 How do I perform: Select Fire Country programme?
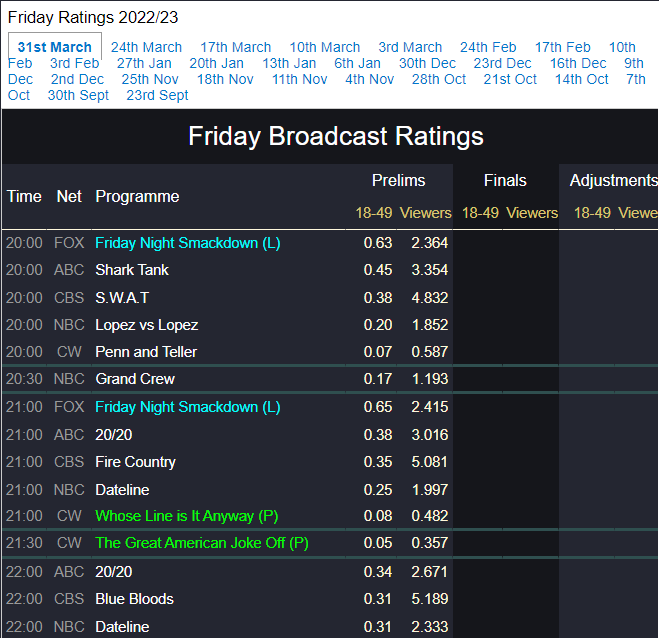coord(135,462)
